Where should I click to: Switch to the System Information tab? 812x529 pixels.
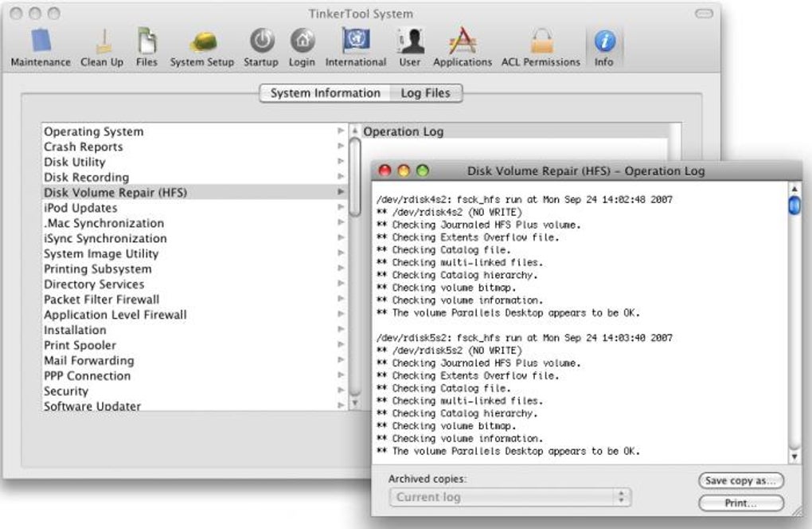tap(325, 93)
